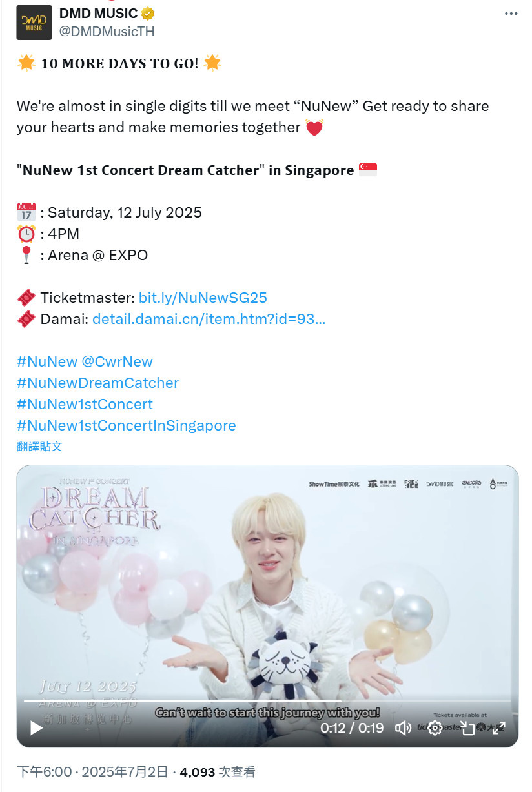Seek along the video progress bar
Image resolution: width=532 pixels, height=792 pixels.
tap(267, 701)
